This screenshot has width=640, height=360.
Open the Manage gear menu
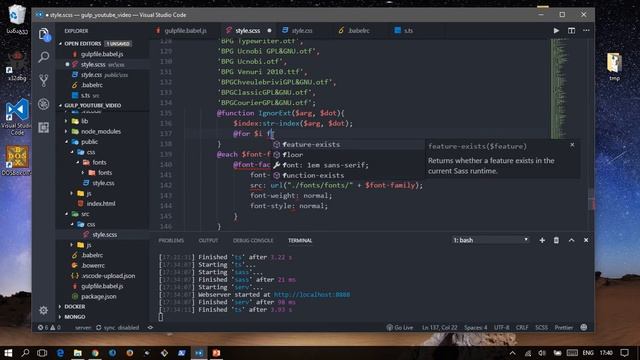44,310
